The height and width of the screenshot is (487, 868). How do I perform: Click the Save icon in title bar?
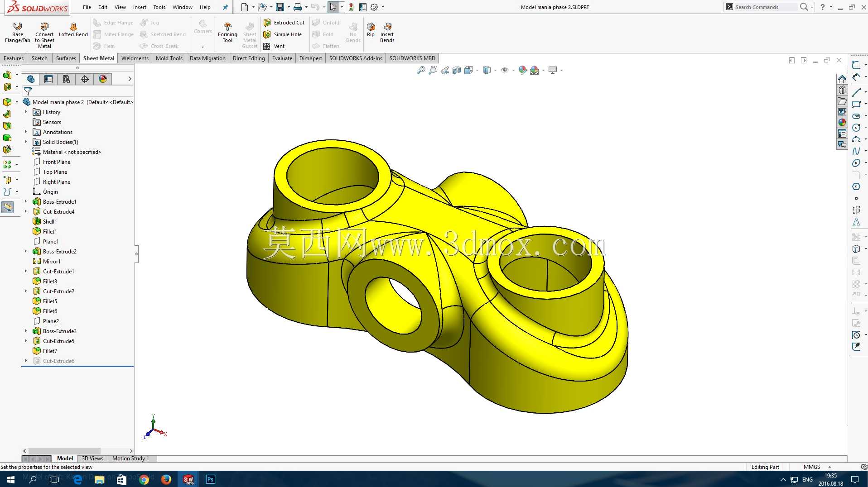(x=280, y=7)
